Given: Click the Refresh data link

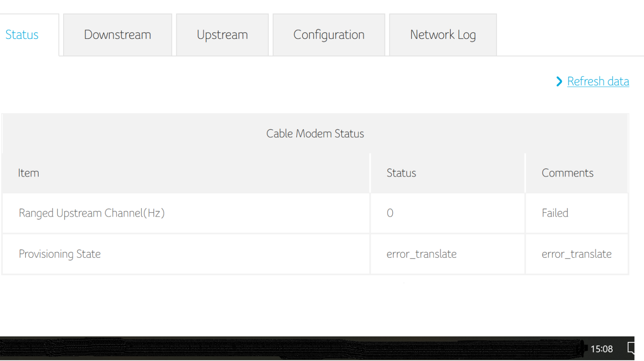Looking at the screenshot, I should (x=598, y=81).
